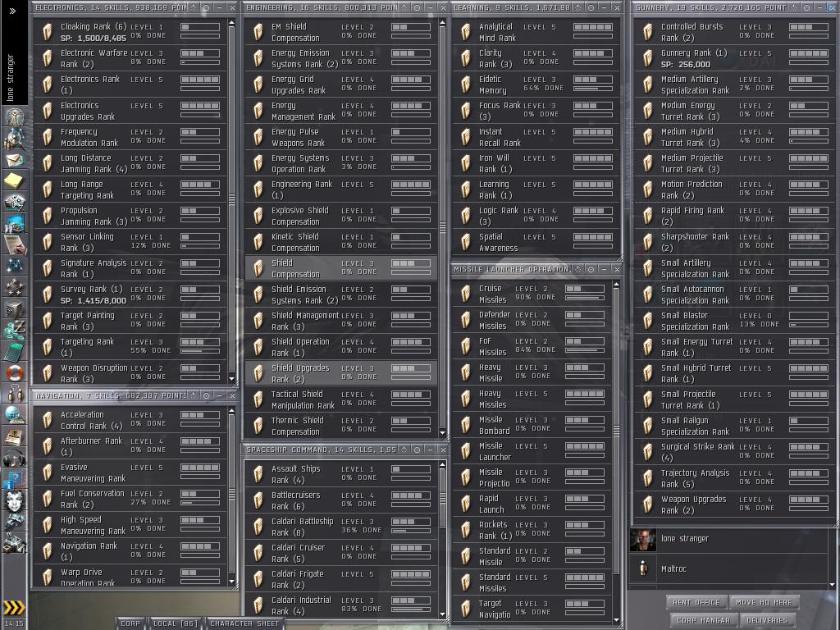Click down arrow of Navigation window scrollbar

point(231,582)
